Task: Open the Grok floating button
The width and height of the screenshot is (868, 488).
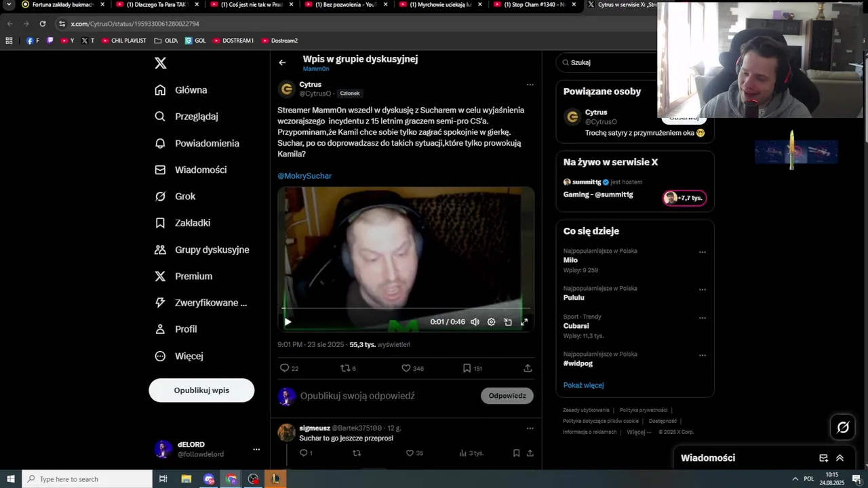Action: (843, 427)
